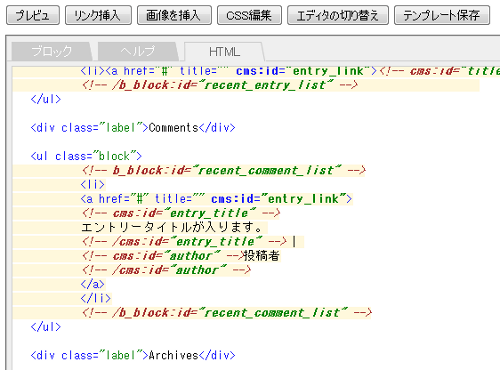Click the Archives label div line
Screen dimensions: 500x370
[x=133, y=355]
